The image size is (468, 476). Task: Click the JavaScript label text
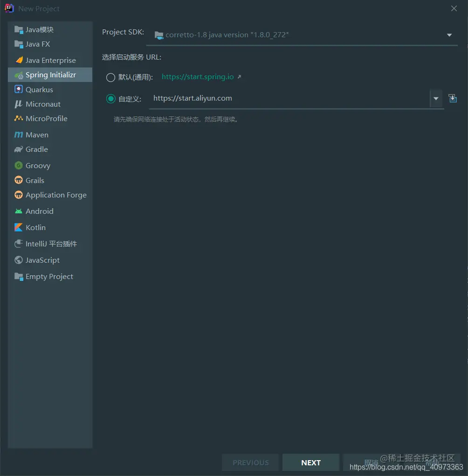42,260
